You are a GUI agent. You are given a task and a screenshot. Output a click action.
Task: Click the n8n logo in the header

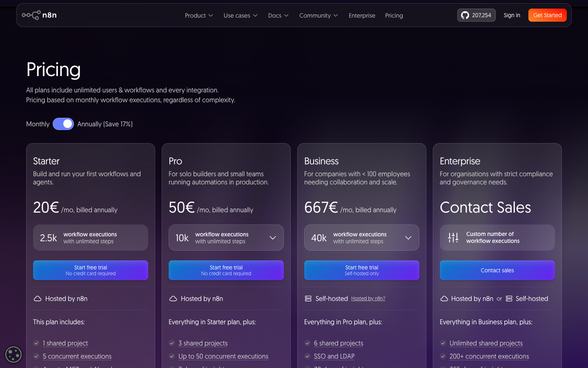(x=39, y=15)
